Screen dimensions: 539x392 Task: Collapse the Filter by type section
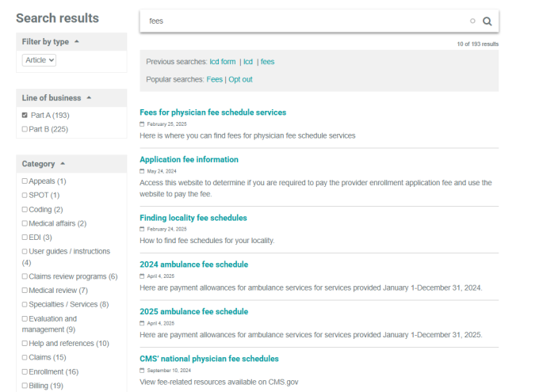[76, 41]
